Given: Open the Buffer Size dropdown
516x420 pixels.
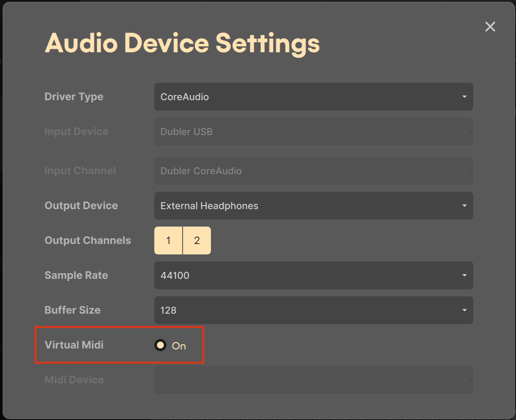Looking at the screenshot, I should click(313, 310).
